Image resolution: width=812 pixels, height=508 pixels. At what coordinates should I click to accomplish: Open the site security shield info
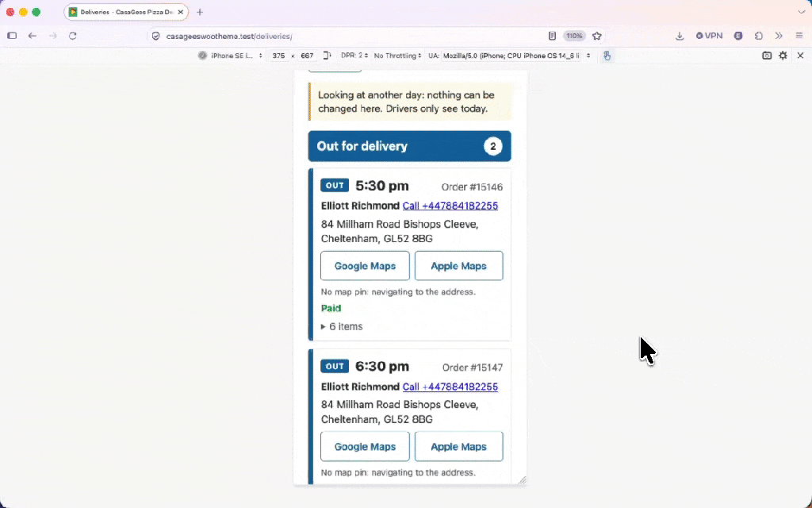[x=156, y=37]
